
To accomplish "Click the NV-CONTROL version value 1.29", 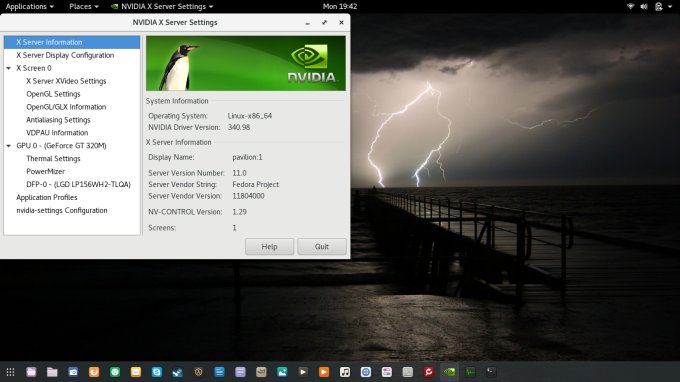I will tap(239, 212).
